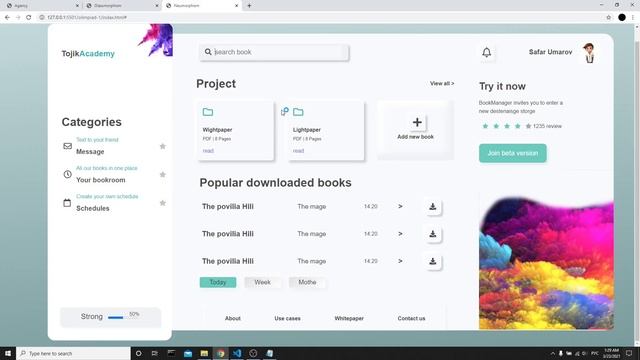
Task: Click in the search book field
Action: tap(274, 52)
